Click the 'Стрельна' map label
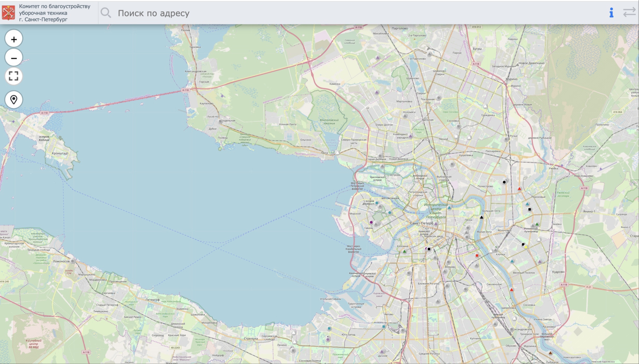 click(x=251, y=339)
